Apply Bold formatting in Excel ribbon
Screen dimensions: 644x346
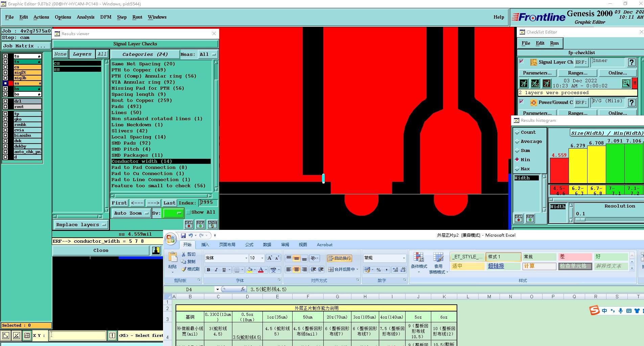(x=208, y=270)
